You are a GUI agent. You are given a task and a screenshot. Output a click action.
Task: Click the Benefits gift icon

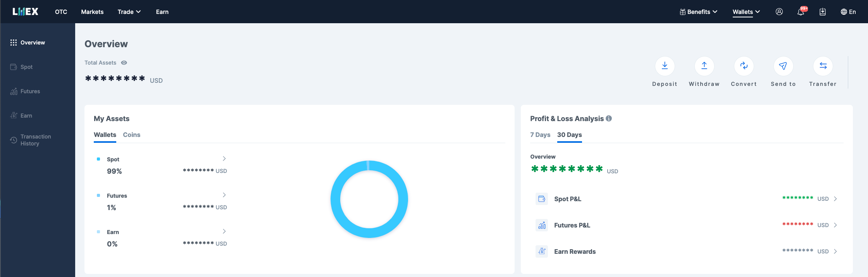coord(683,12)
